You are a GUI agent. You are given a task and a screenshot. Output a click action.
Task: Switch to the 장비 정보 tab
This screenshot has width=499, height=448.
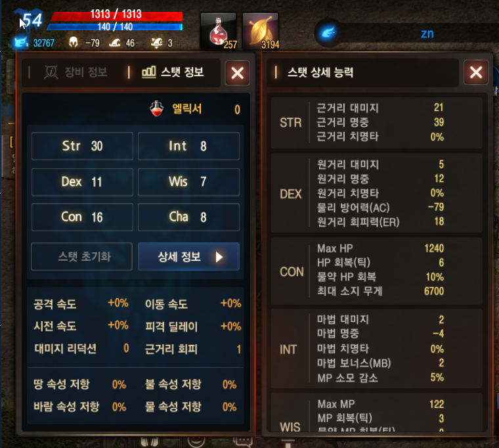(76, 72)
